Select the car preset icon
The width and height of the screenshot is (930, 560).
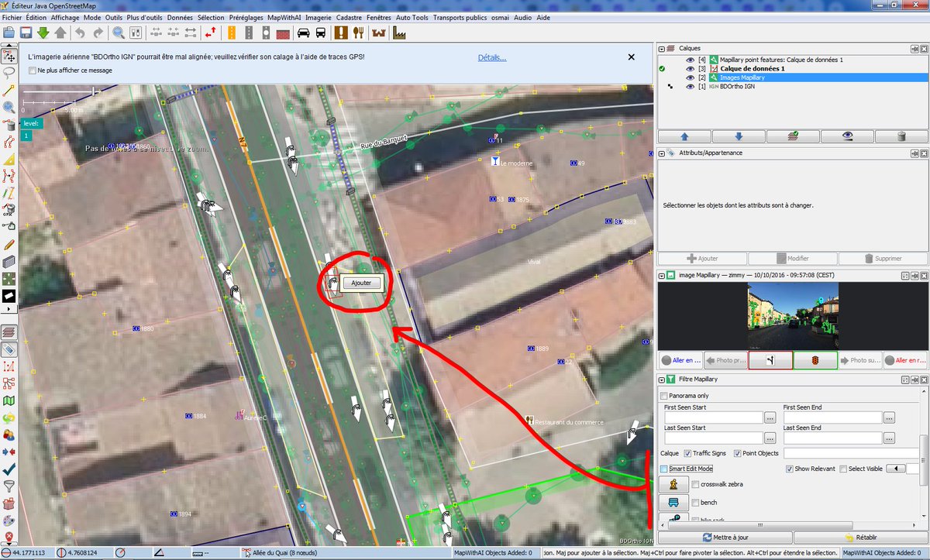[302, 33]
